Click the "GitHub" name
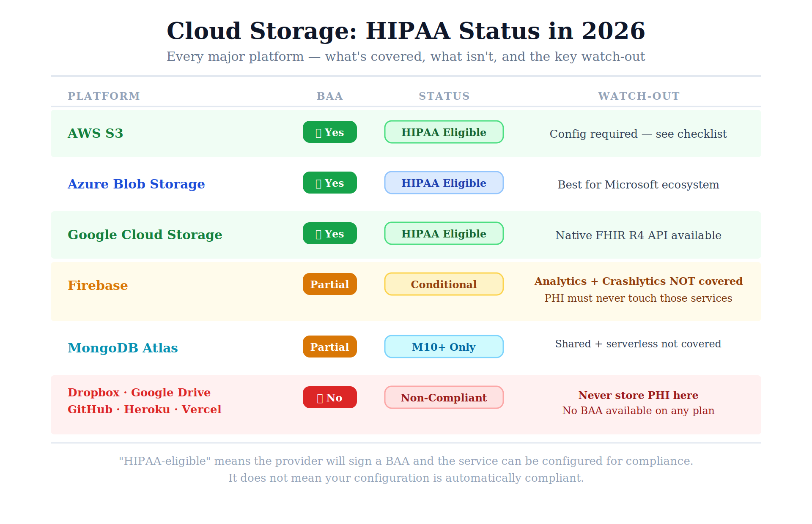The image size is (812, 524). click(90, 409)
